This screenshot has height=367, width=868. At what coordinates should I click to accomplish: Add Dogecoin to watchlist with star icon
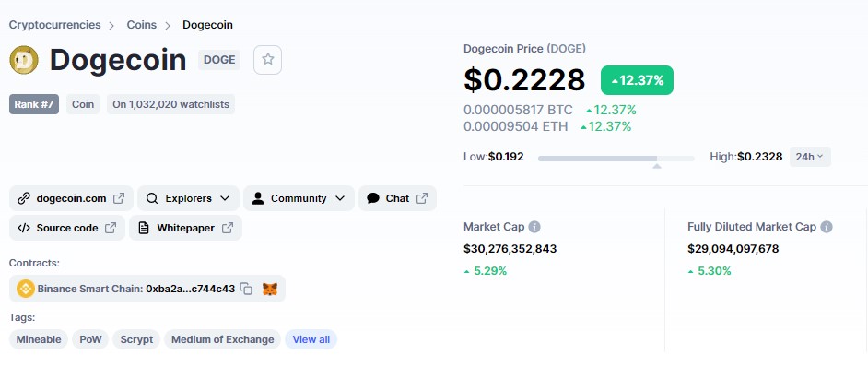(267, 60)
